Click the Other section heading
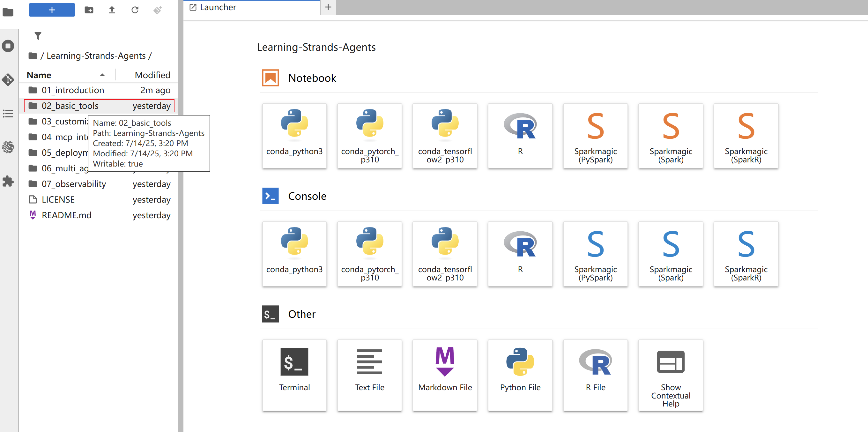 click(x=301, y=314)
